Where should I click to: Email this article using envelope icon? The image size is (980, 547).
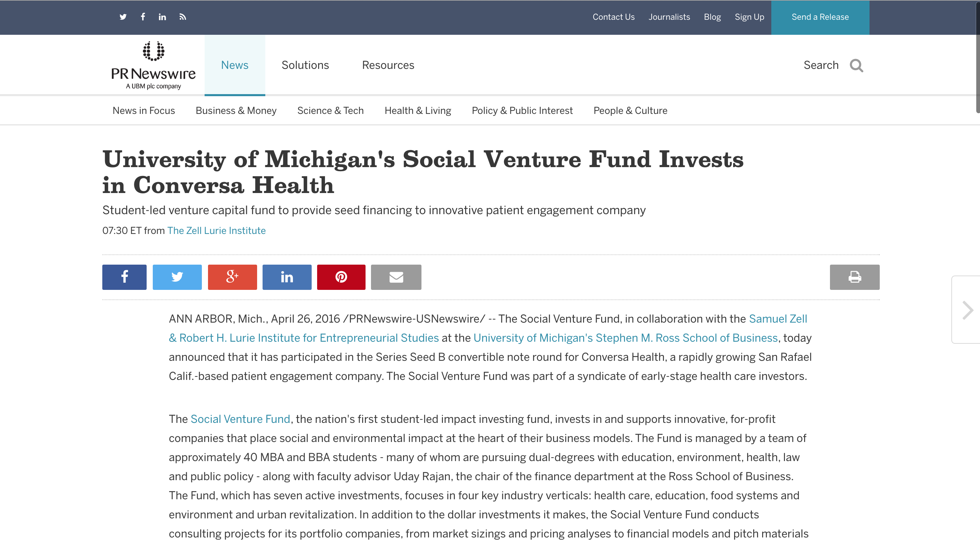coord(396,277)
